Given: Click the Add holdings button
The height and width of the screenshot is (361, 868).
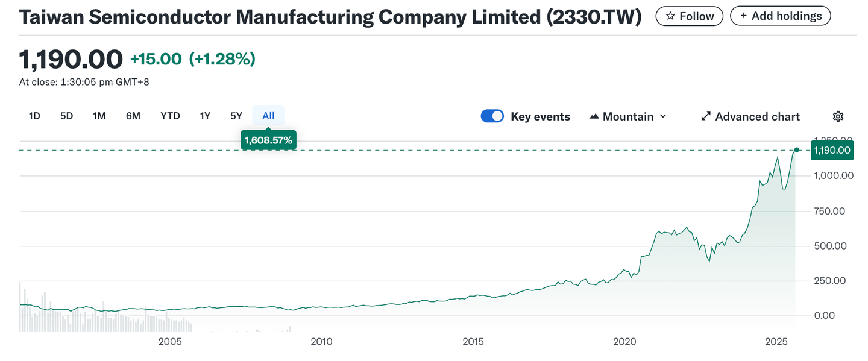Looking at the screenshot, I should 780,16.
